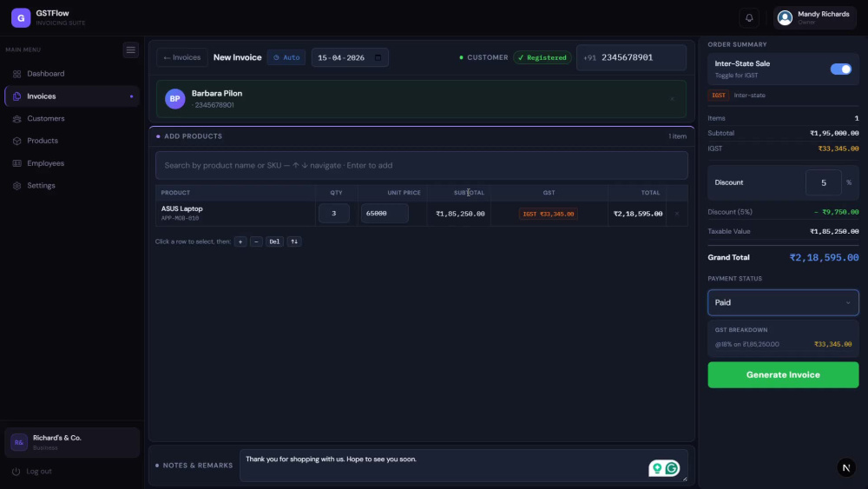Click Mandy Richards profile avatar
The width and height of the screenshot is (868, 489).
point(785,17)
